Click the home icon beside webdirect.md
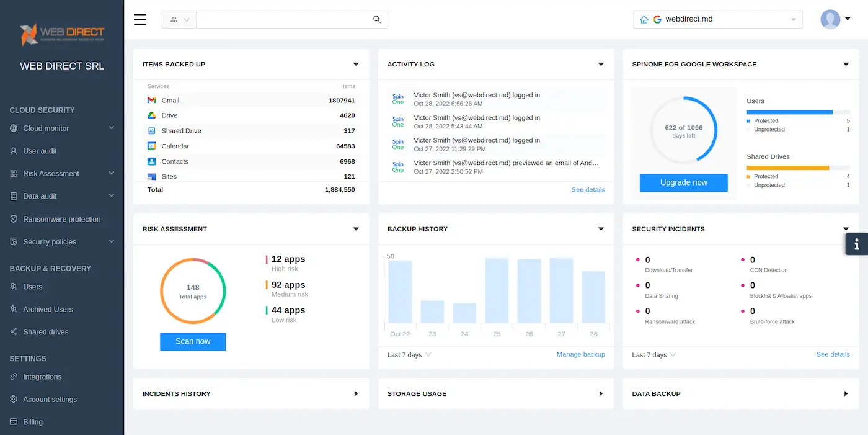 (644, 19)
